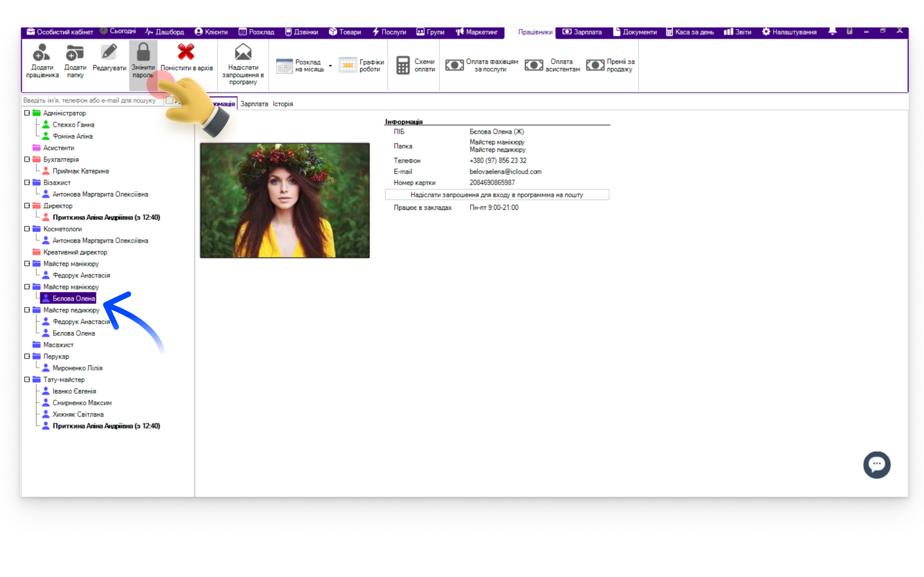Image resolution: width=924 pixels, height=577 pixels.
Task: Select Масажист folder
Action: click(58, 344)
